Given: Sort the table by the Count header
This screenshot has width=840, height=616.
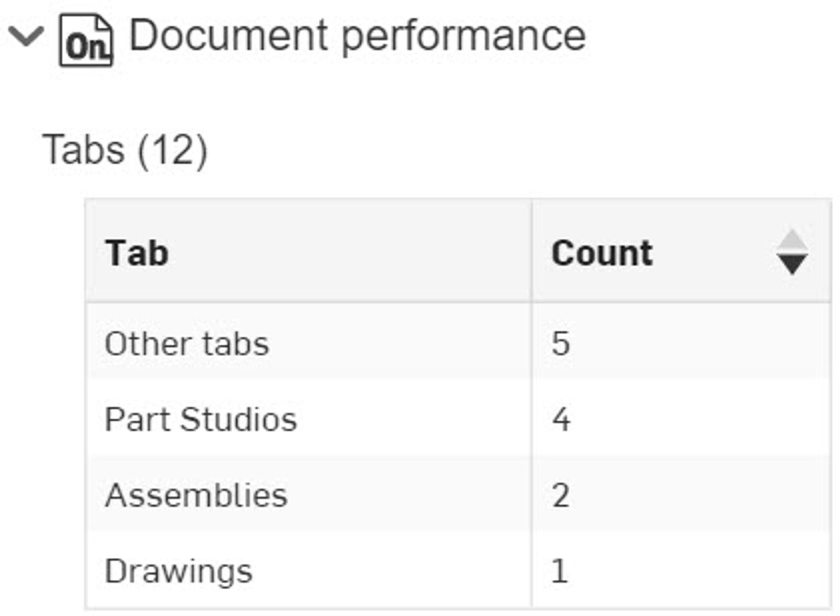Looking at the screenshot, I should (602, 253).
